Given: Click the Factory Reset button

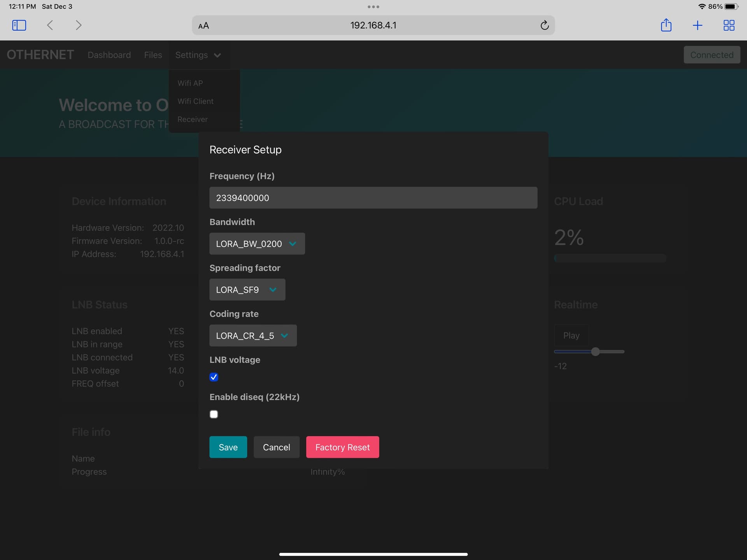Looking at the screenshot, I should [x=342, y=447].
